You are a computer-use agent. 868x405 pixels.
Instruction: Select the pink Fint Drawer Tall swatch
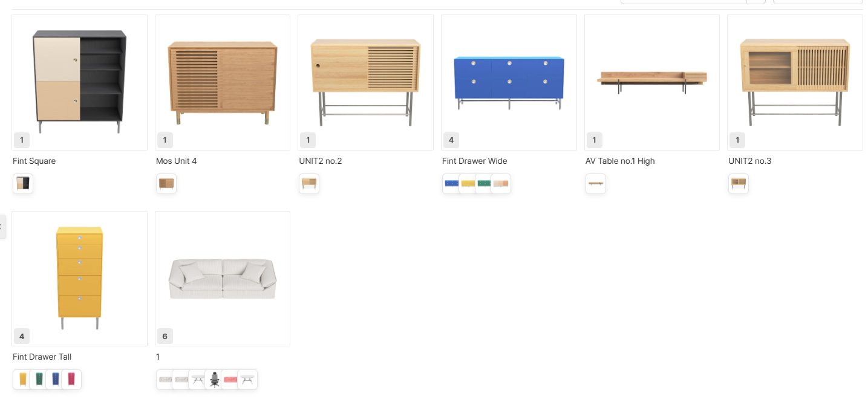point(71,380)
